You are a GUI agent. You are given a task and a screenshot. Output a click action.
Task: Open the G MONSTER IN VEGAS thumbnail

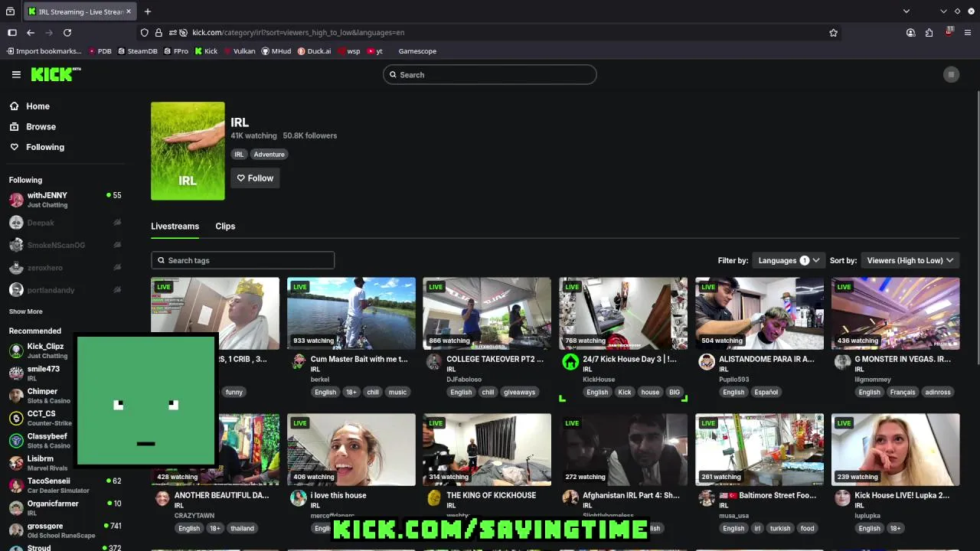pos(895,313)
